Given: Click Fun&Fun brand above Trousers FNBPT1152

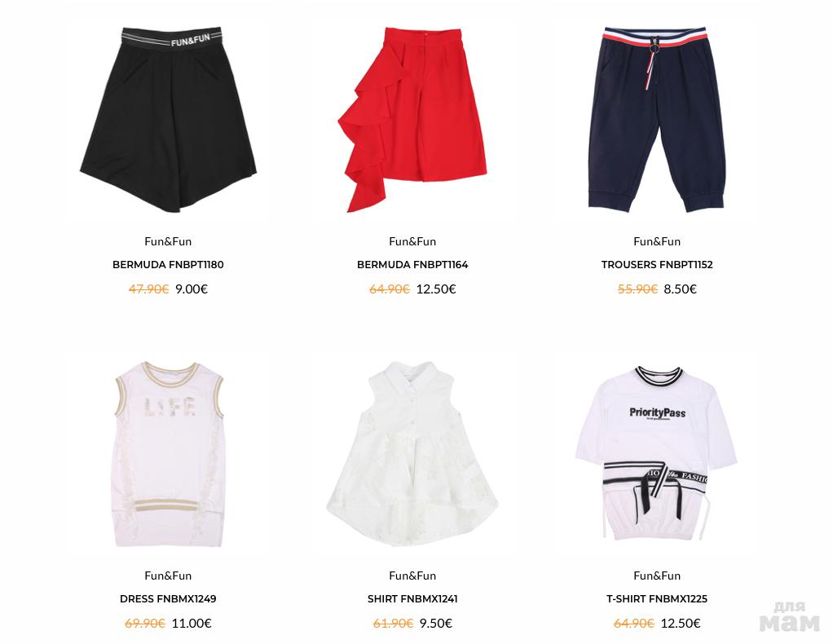Looking at the screenshot, I should tap(657, 241).
